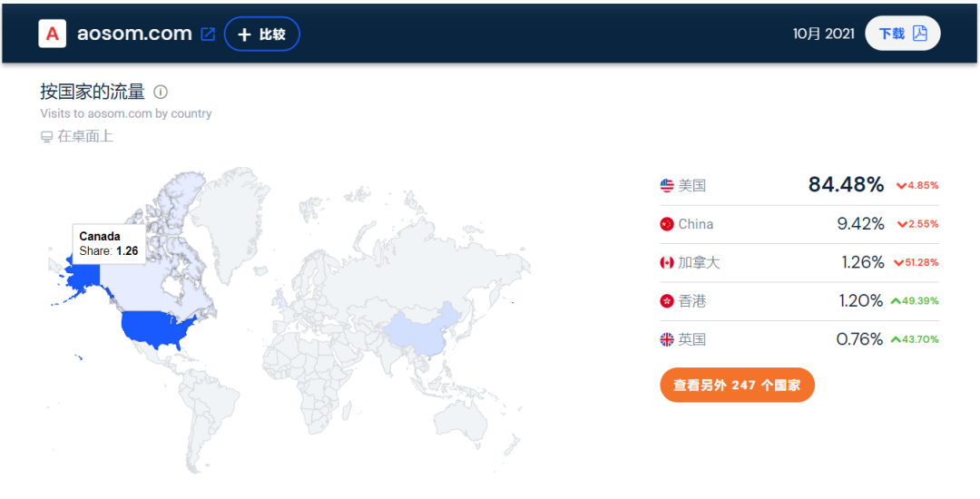
Task: Click the 84.48% share value
Action: click(847, 185)
